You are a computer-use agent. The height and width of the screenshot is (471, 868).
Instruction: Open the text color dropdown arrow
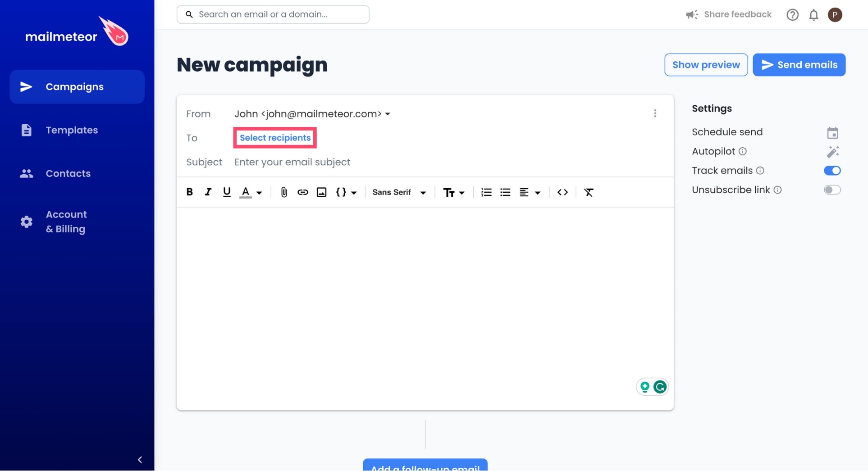259,193
